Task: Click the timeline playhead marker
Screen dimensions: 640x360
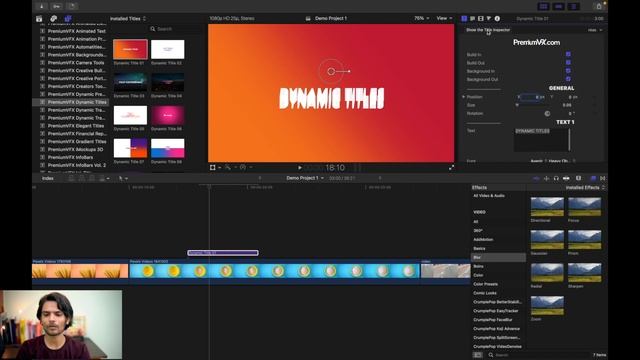Action: point(209,187)
